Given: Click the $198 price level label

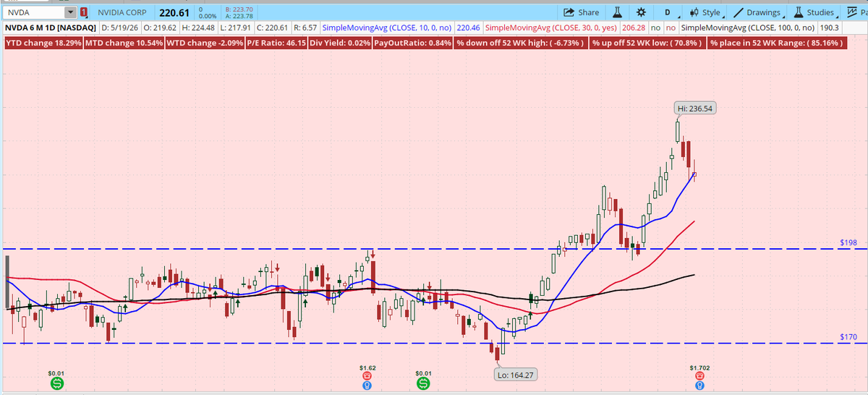Looking at the screenshot, I should pyautogui.click(x=848, y=242).
